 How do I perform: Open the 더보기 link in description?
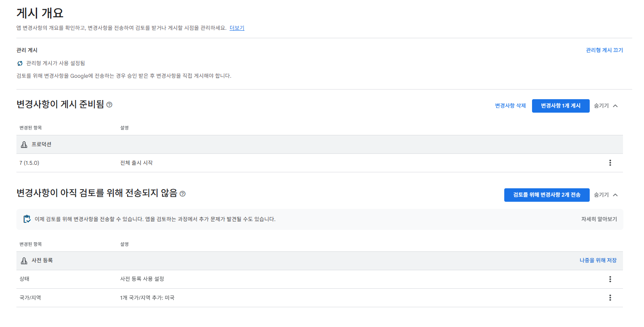click(237, 28)
